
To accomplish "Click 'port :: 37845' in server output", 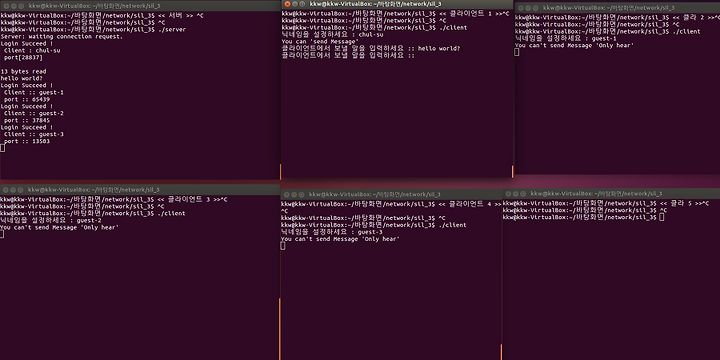I will [27, 120].
